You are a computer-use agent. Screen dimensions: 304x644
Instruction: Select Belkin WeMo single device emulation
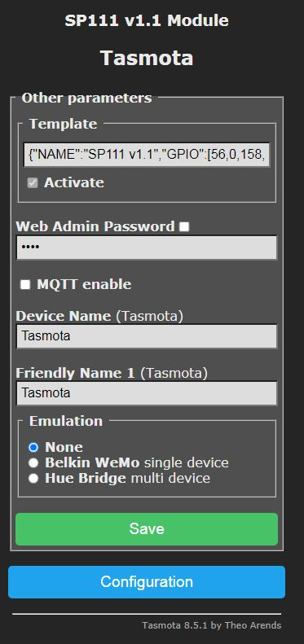[x=33, y=463]
